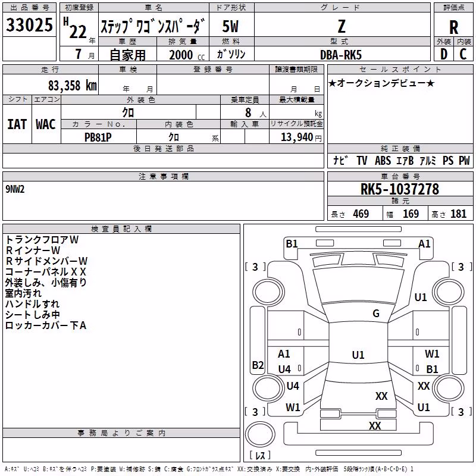The height and width of the screenshot is (476, 476).
Task: Select exterior color value in 外装色 row
Action: 128,112
